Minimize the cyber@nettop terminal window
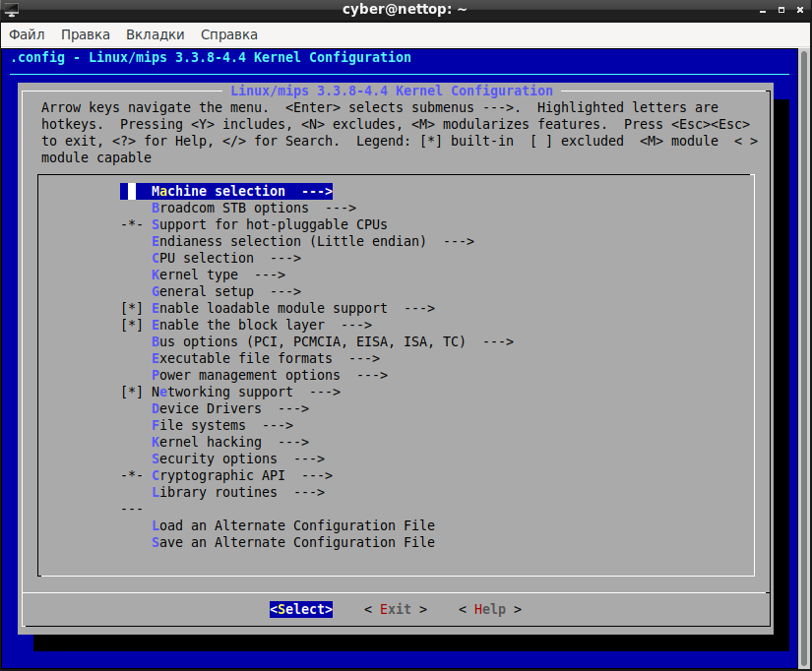This screenshot has height=671, width=812. (763, 10)
